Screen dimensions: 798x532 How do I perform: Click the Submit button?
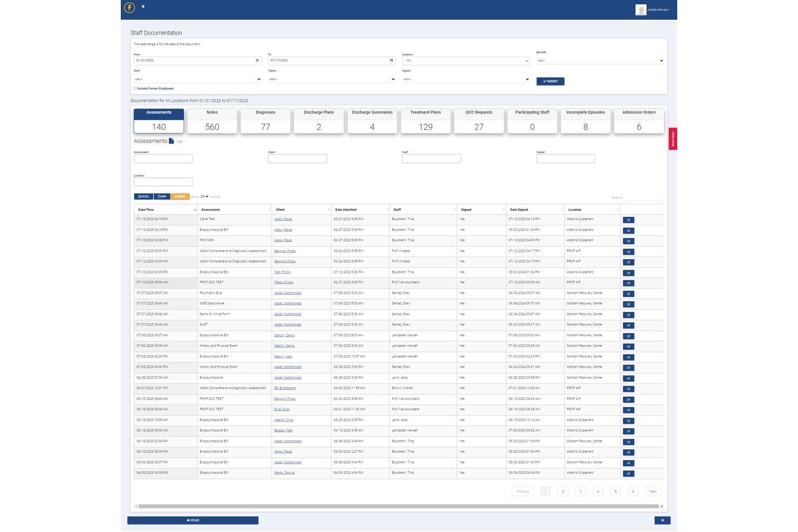coord(551,81)
